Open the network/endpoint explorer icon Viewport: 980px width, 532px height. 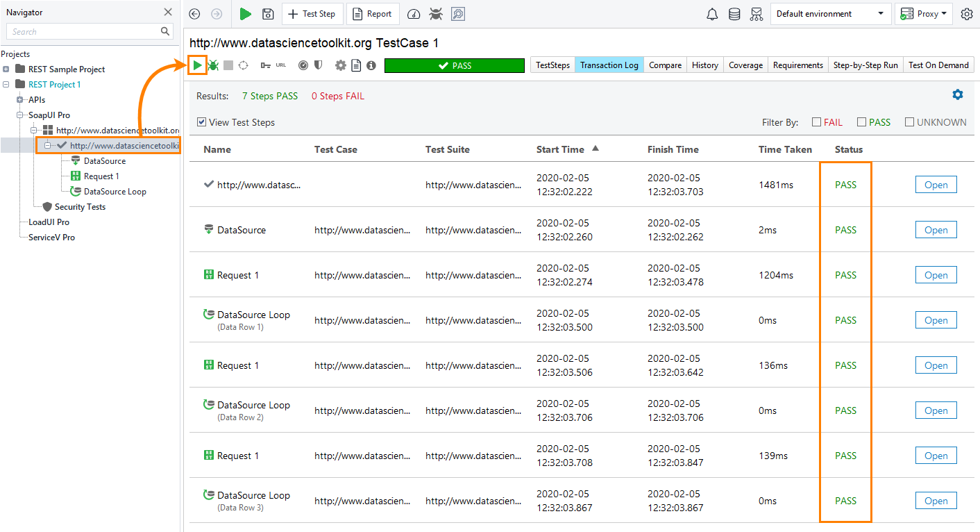(757, 14)
